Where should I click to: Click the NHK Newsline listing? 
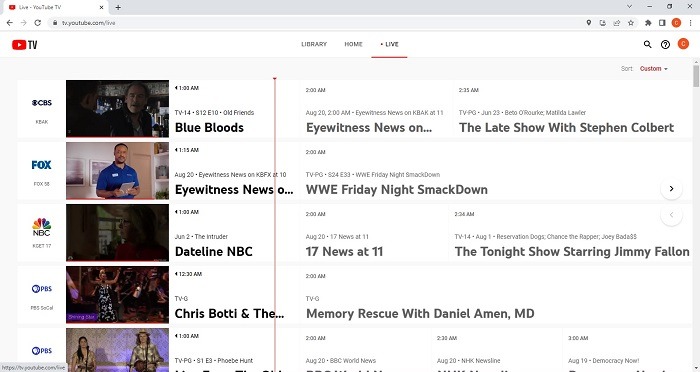click(496, 350)
